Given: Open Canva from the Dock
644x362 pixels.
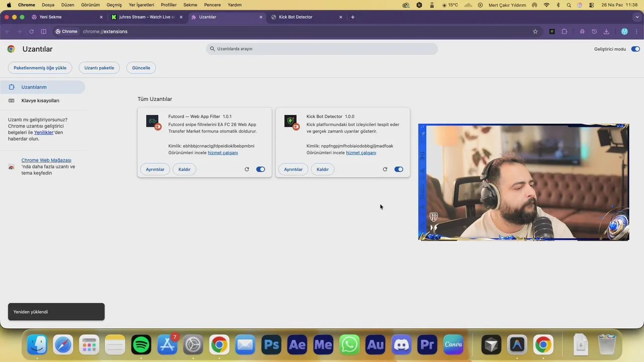Looking at the screenshot, I should coord(453,345).
